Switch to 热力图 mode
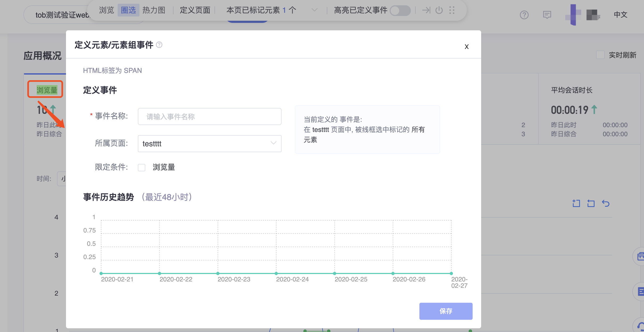Screen dimensions: 644x332 (x=154, y=10)
